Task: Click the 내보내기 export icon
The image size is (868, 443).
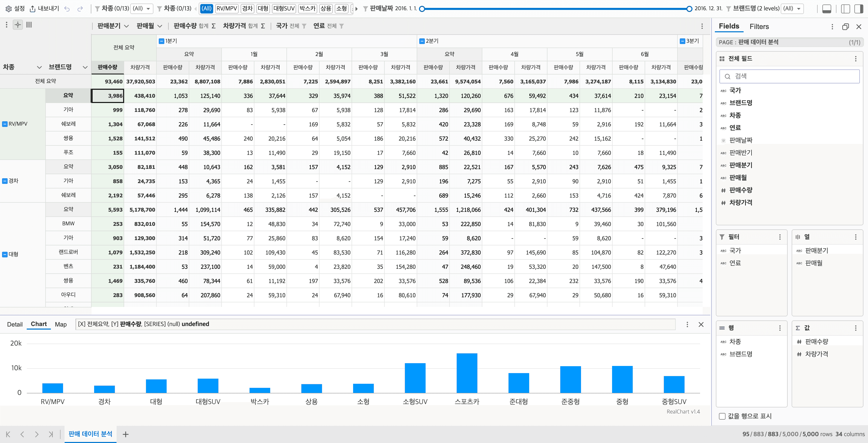Action: [33, 9]
